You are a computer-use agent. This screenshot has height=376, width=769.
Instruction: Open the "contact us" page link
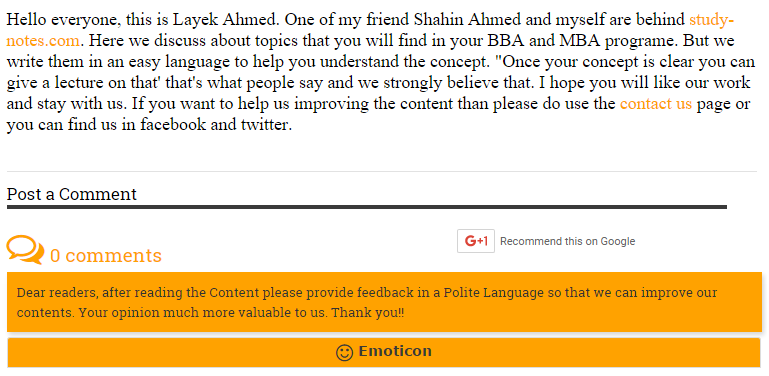point(656,104)
